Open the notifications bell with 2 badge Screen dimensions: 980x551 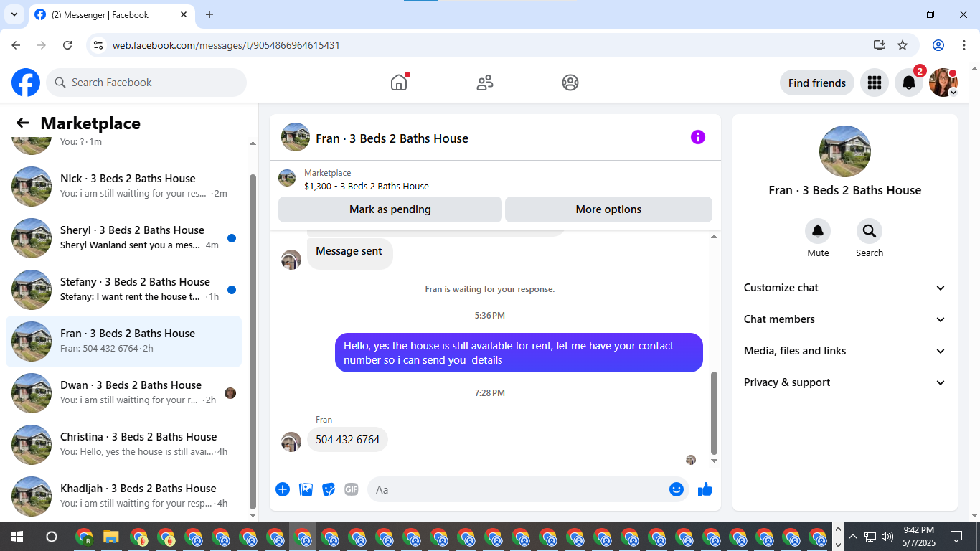pyautogui.click(x=909, y=83)
